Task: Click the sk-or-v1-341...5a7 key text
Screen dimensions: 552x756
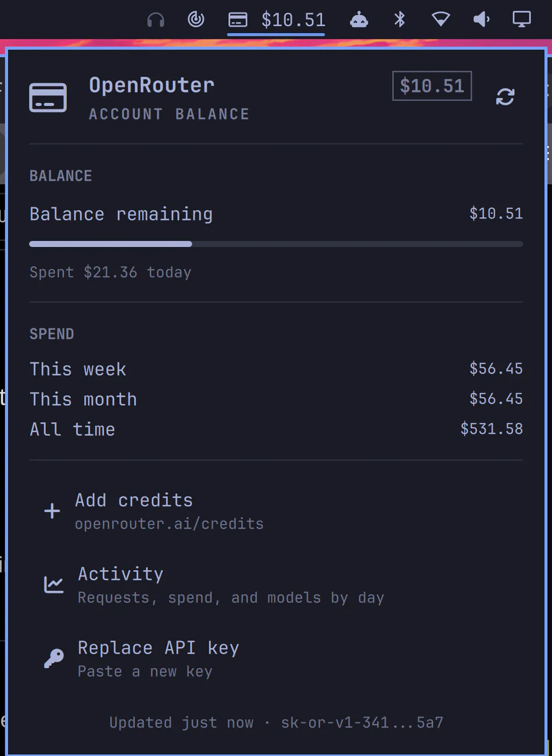Action: (x=362, y=722)
